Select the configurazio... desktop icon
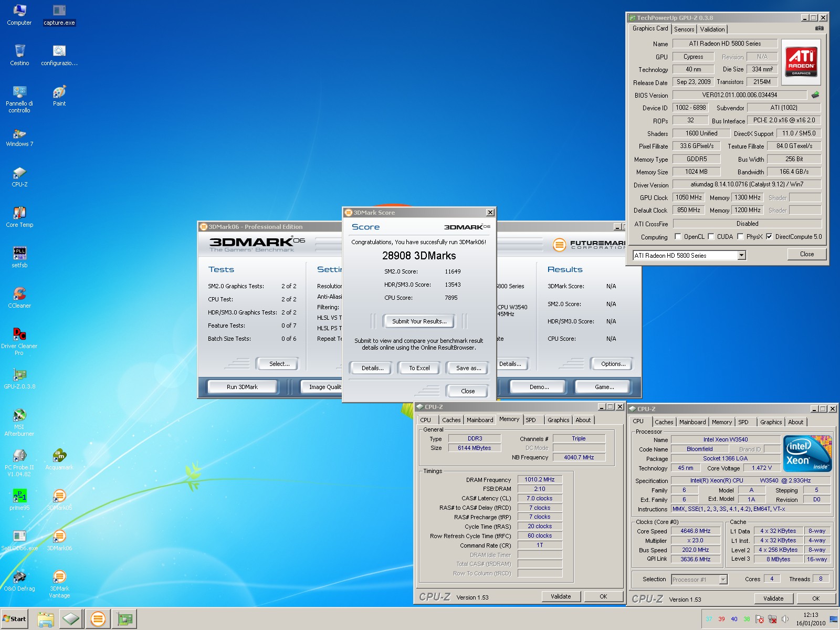 point(59,55)
